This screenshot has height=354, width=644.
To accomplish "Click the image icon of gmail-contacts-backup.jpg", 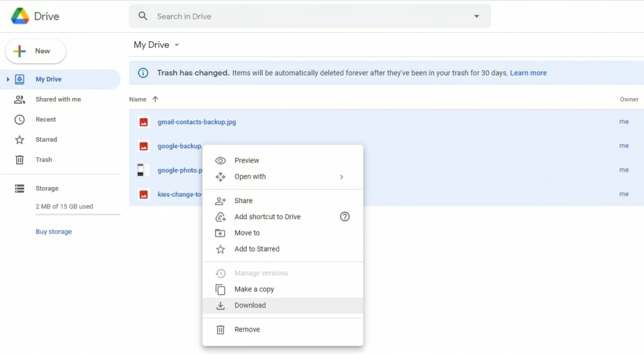I will 144,122.
